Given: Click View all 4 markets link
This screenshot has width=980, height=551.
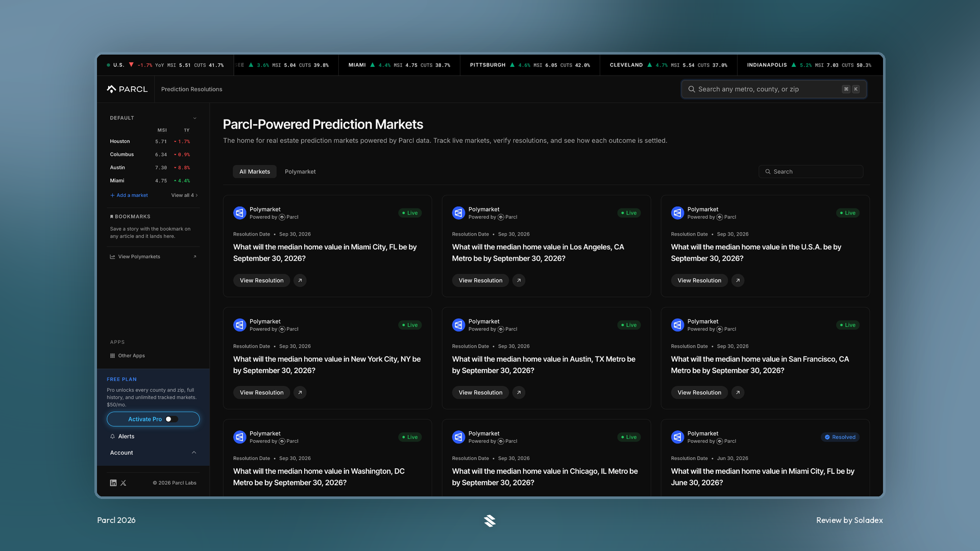Looking at the screenshot, I should coord(184,195).
